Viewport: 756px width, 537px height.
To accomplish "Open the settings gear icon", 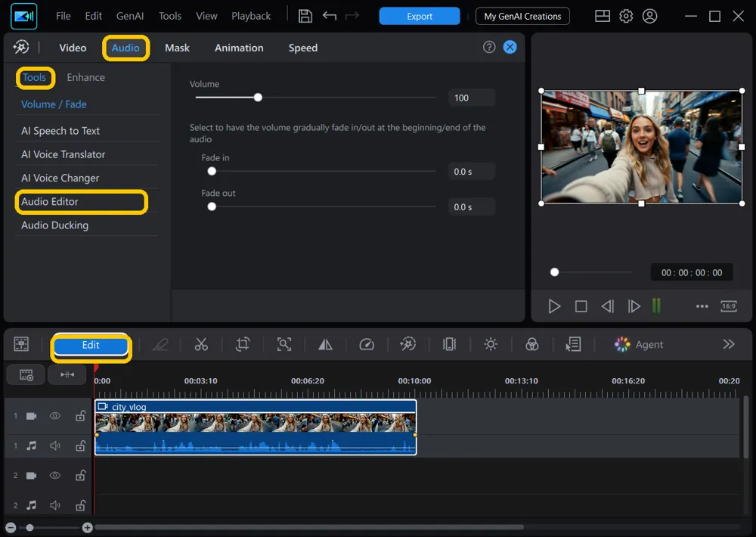I will pyautogui.click(x=626, y=16).
